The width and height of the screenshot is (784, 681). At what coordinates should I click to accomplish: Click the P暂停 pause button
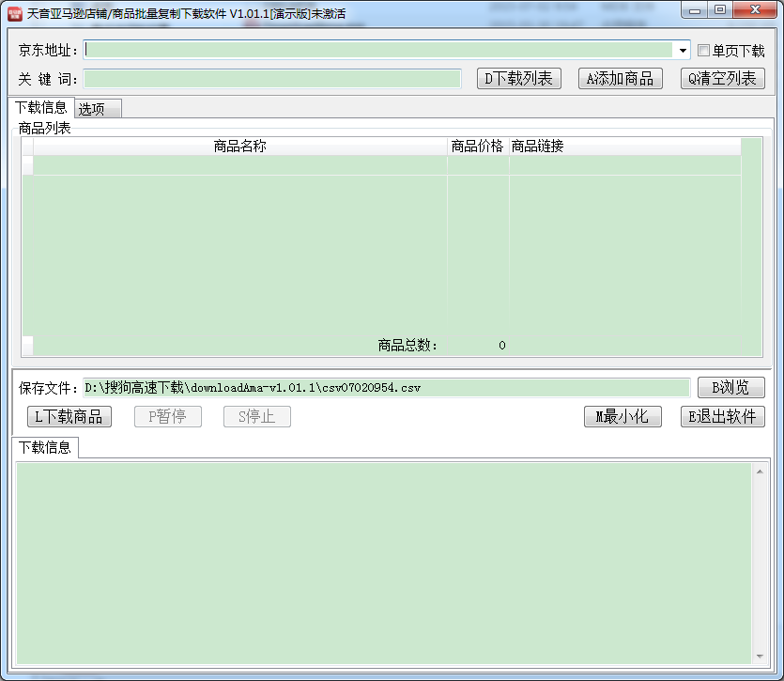[x=167, y=416]
